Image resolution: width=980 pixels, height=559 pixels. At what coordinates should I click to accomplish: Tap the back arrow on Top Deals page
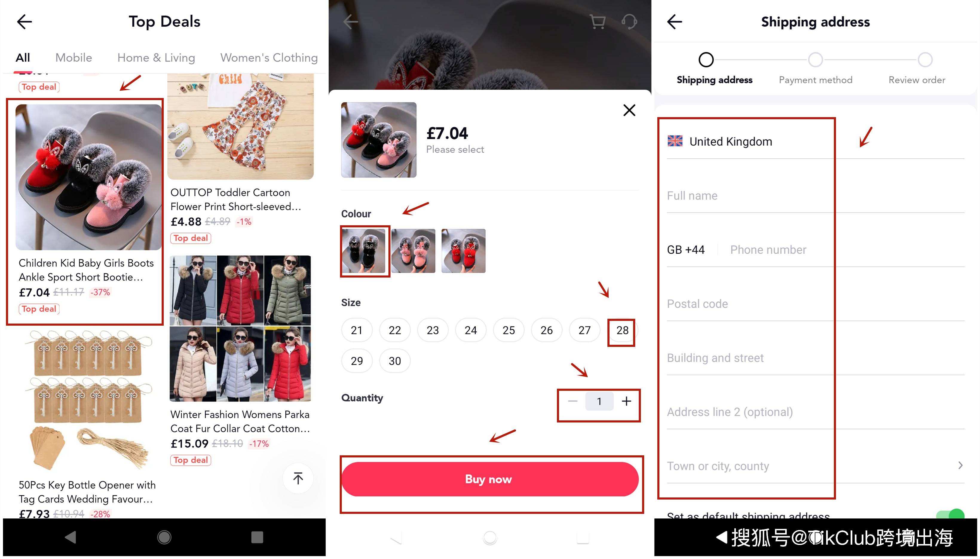[24, 20]
